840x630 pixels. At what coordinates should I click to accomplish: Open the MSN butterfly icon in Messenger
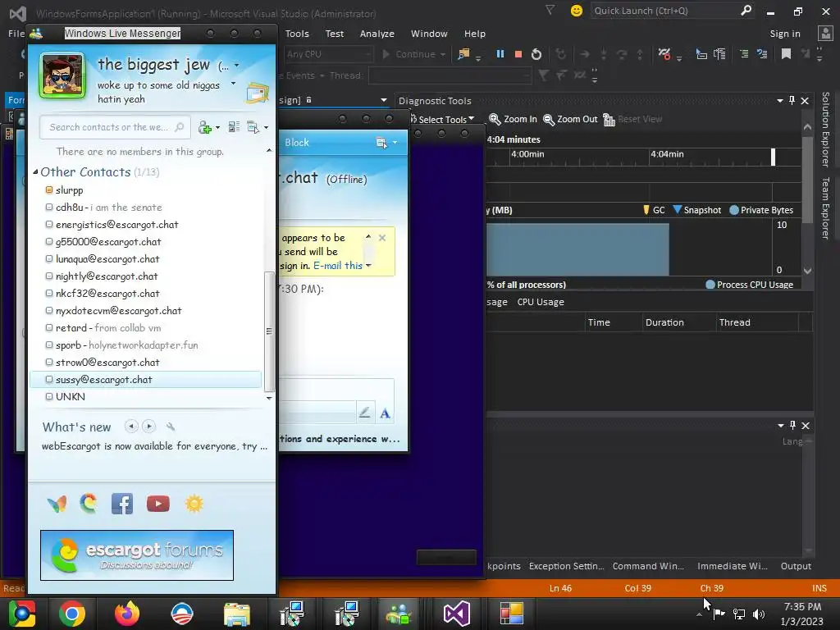click(57, 504)
